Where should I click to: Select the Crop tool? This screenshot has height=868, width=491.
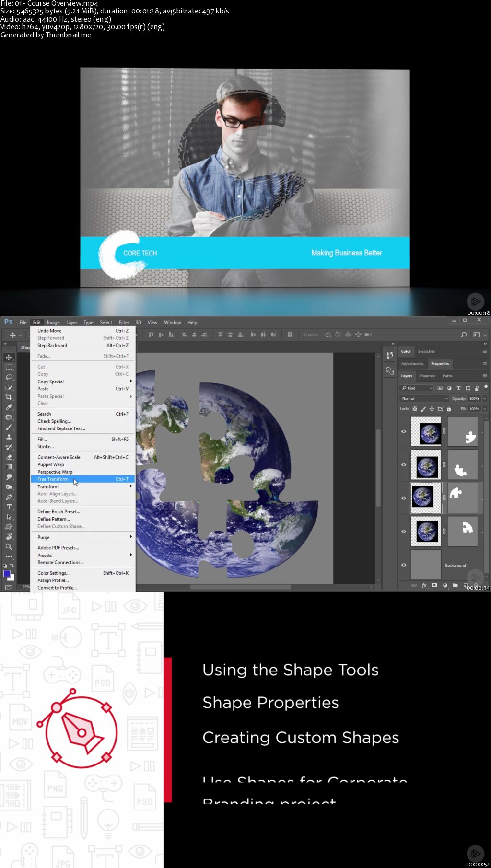9,397
